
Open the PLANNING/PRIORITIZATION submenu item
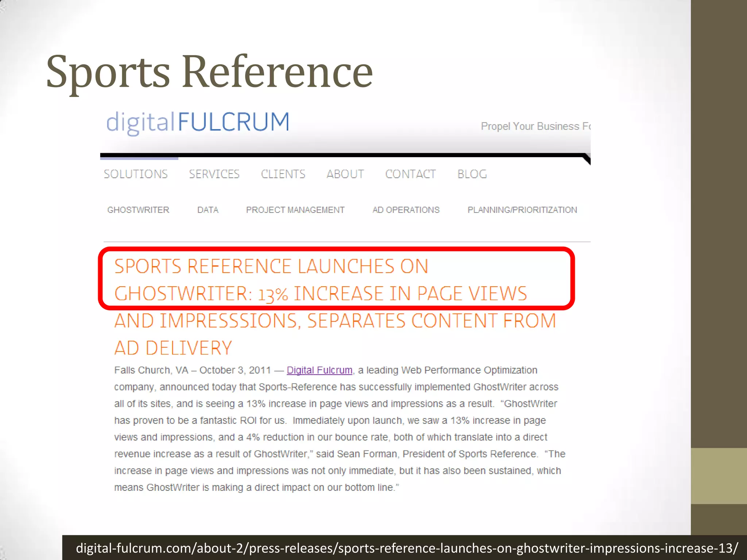coord(522,210)
